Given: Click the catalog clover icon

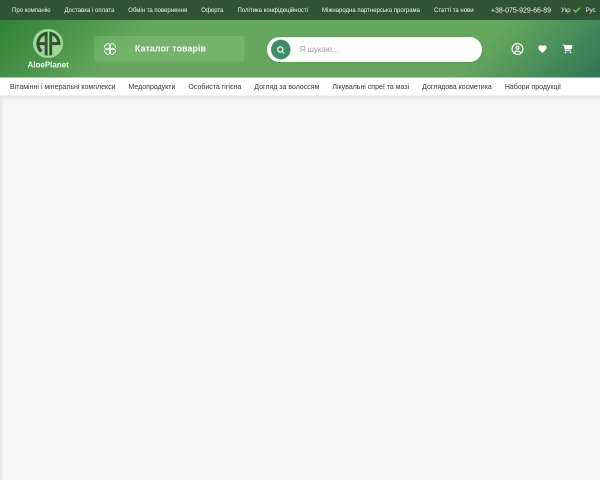Looking at the screenshot, I should 110,49.
